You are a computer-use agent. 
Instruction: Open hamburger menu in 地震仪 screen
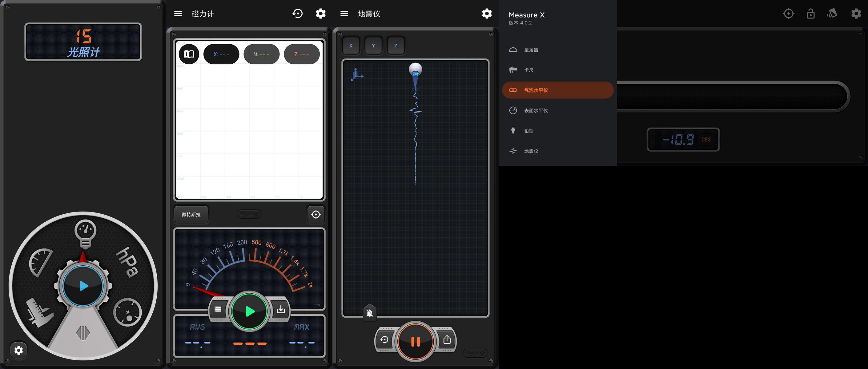coord(344,14)
